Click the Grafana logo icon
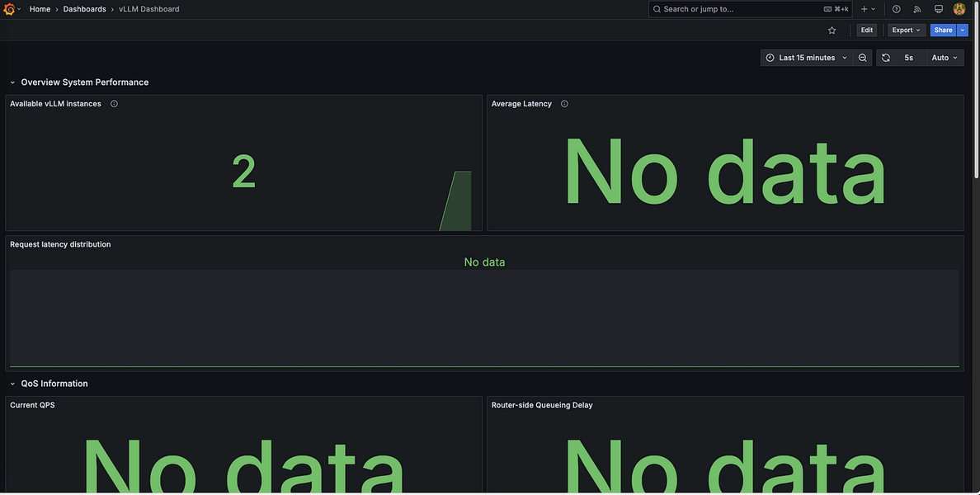The image size is (980, 495). pyautogui.click(x=9, y=9)
